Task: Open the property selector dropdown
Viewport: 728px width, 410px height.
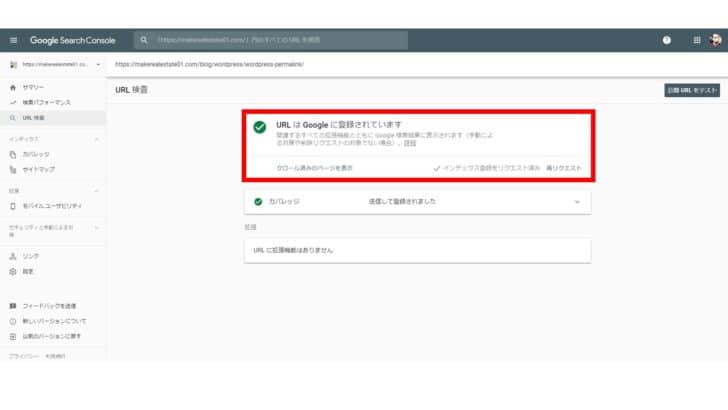Action: point(55,65)
